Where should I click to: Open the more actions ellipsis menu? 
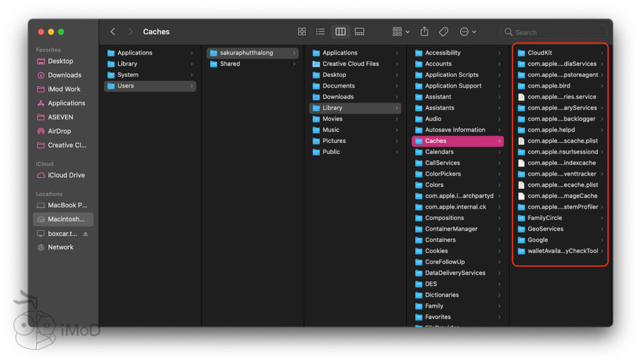[467, 32]
